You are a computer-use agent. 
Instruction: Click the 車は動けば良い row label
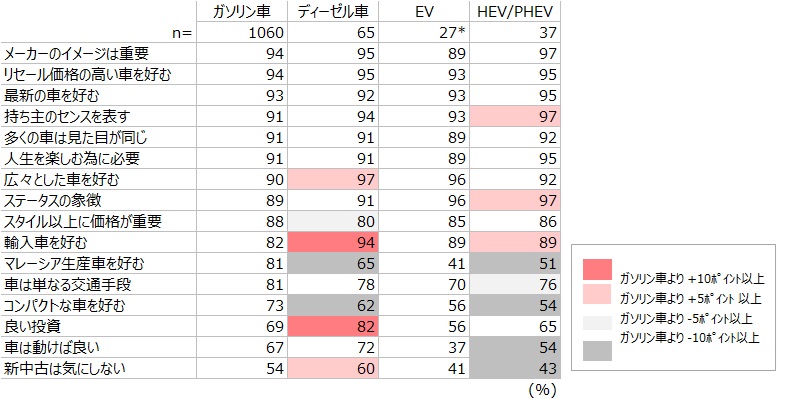52,347
